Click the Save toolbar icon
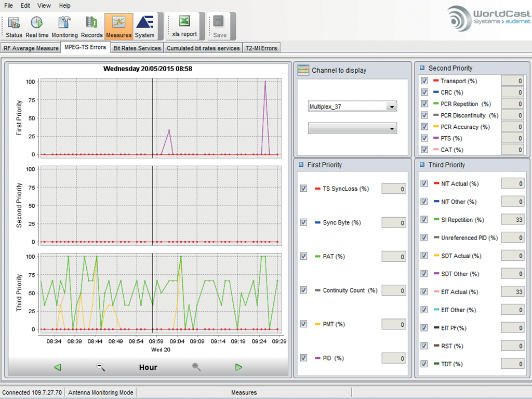This screenshot has width=532, height=399. 219,23
